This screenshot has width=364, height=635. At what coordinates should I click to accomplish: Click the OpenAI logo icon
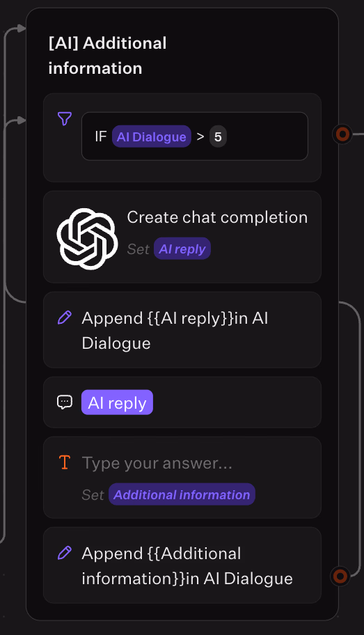[x=88, y=239]
